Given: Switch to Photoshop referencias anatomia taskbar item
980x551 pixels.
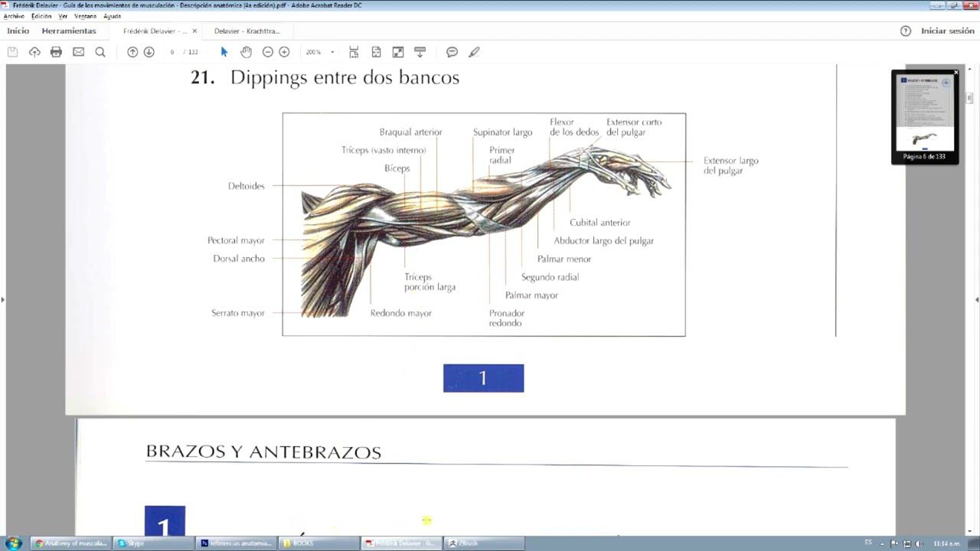Looking at the screenshot, I should click(236, 543).
